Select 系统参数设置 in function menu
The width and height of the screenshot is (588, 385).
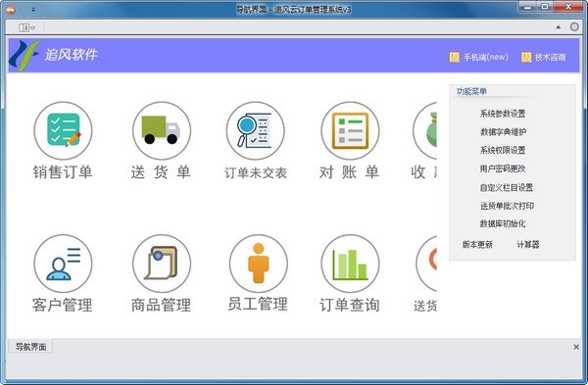pyautogui.click(x=503, y=114)
